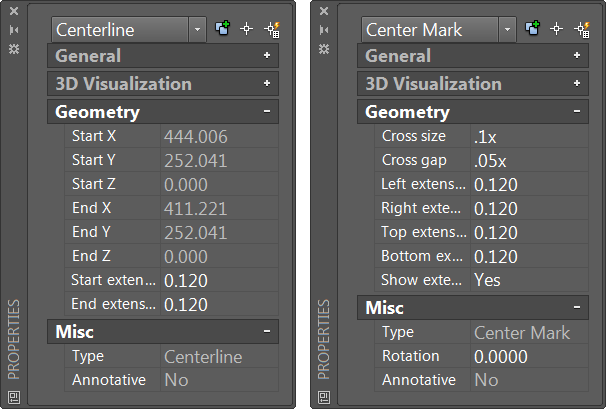Click the Start extension value field
The height and width of the screenshot is (409, 606).
pyautogui.click(x=218, y=280)
